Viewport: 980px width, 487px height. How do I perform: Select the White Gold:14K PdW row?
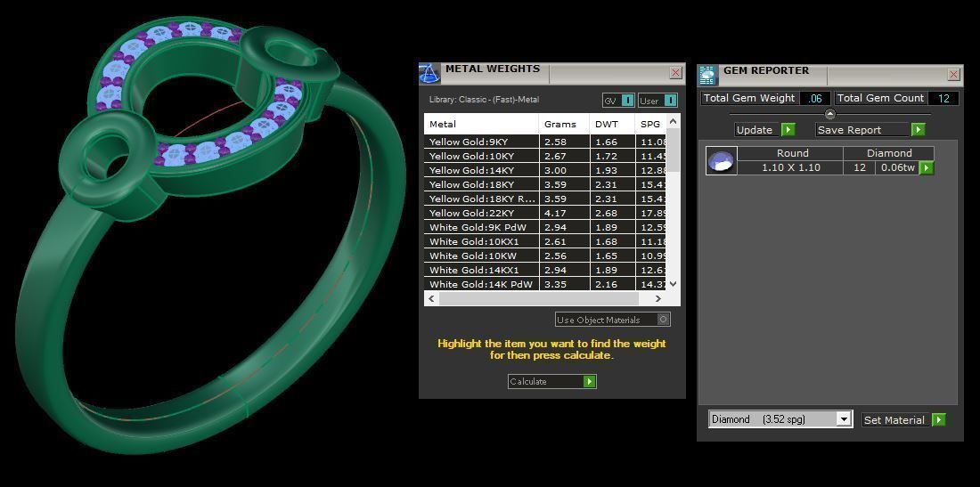[545, 284]
